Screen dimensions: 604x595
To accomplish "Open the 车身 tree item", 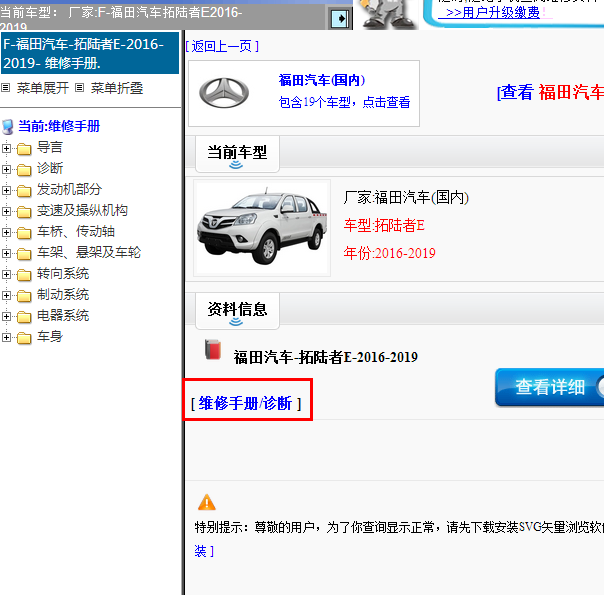I will click(x=50, y=337).
